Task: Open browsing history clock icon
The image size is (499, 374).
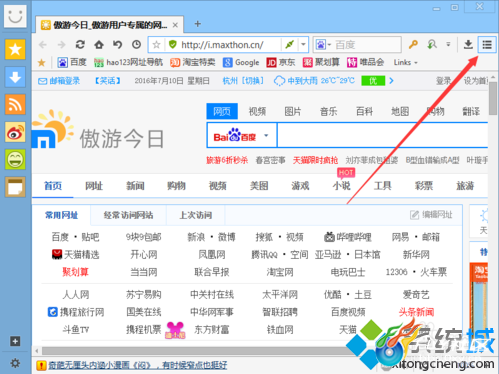Action: 136,44
